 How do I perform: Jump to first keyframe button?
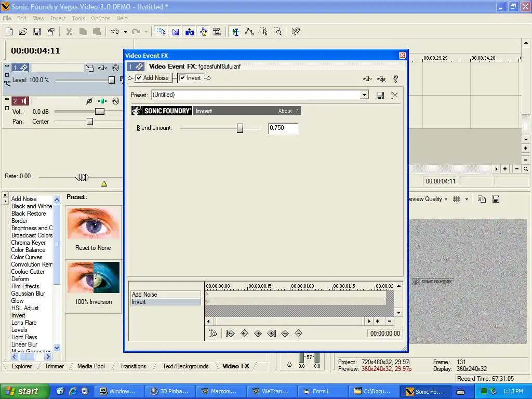(x=230, y=334)
